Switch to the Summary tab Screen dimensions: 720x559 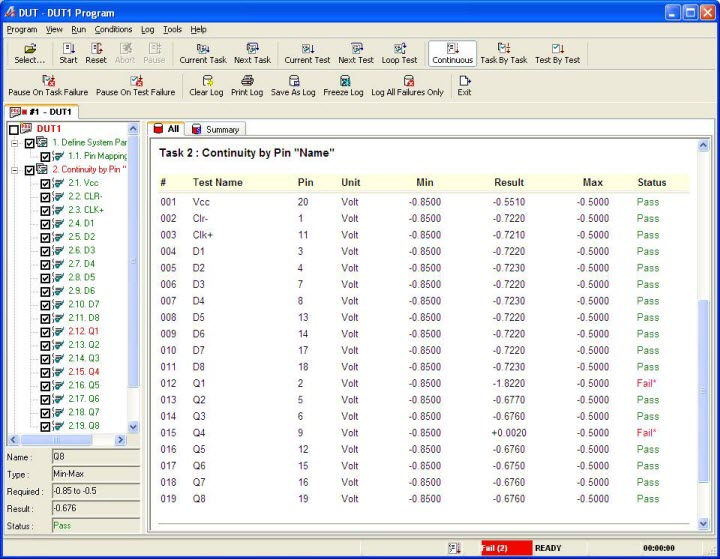point(216,130)
